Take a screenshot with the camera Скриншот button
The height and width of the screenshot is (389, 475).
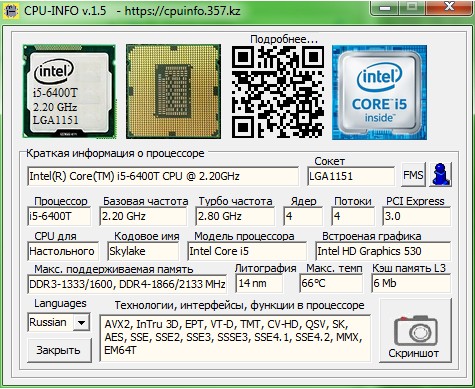(416, 331)
